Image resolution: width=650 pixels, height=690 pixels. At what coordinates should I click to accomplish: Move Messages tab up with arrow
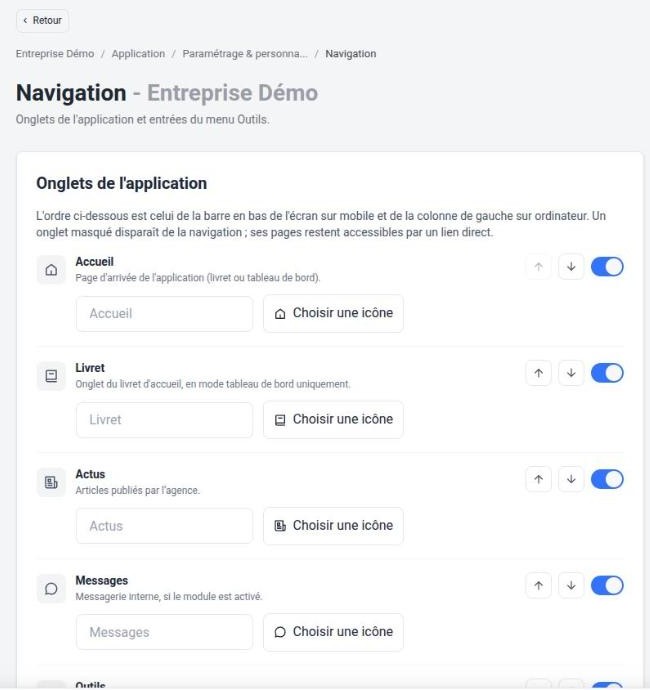click(x=538, y=586)
